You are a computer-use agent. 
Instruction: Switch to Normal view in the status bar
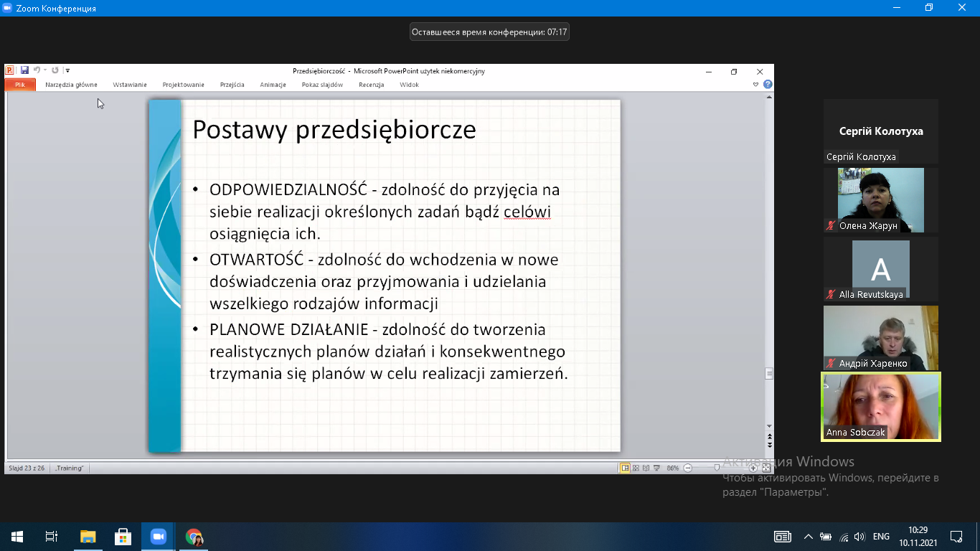pos(625,468)
